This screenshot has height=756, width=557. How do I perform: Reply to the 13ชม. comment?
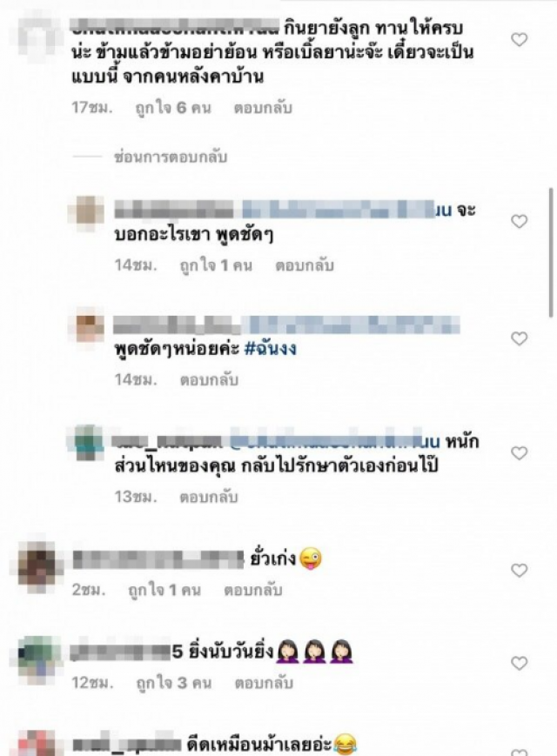pyautogui.click(x=209, y=497)
